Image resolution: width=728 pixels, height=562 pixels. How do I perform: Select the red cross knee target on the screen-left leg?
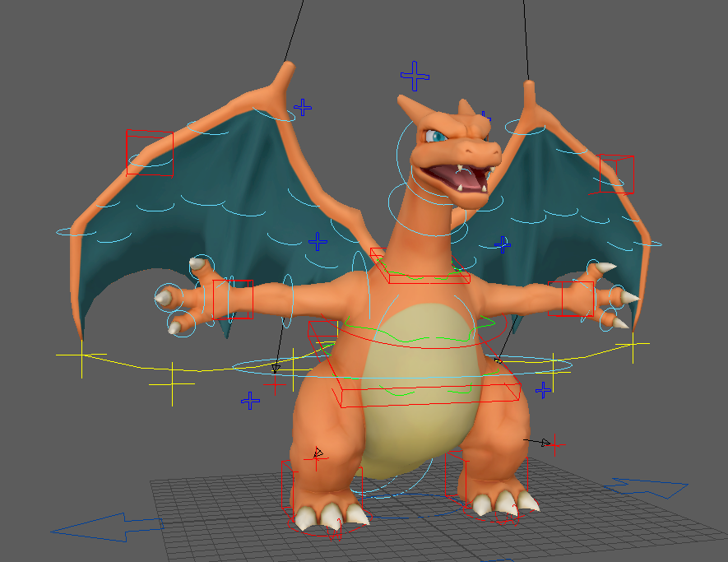[x=316, y=459]
